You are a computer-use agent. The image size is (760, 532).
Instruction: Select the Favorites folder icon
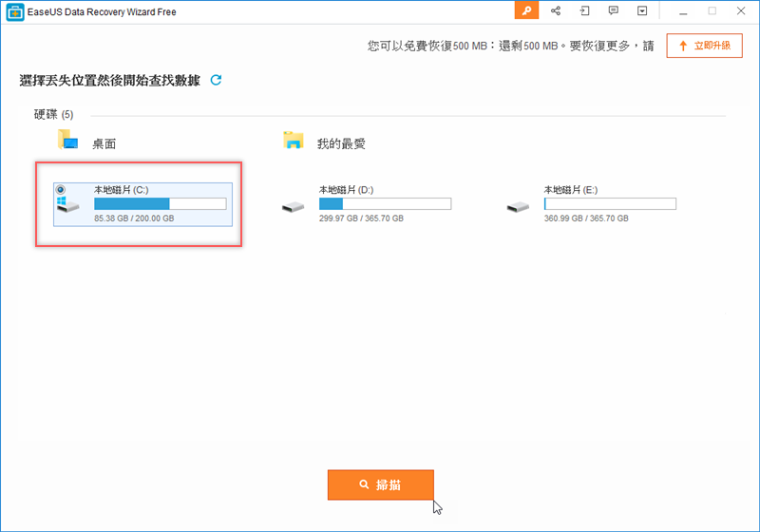[294, 140]
